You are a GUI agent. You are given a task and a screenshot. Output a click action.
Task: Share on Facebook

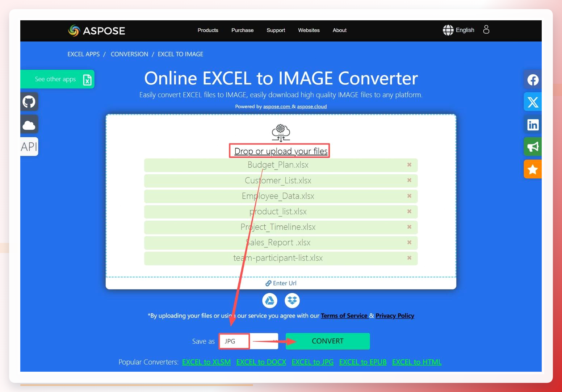[x=533, y=80]
